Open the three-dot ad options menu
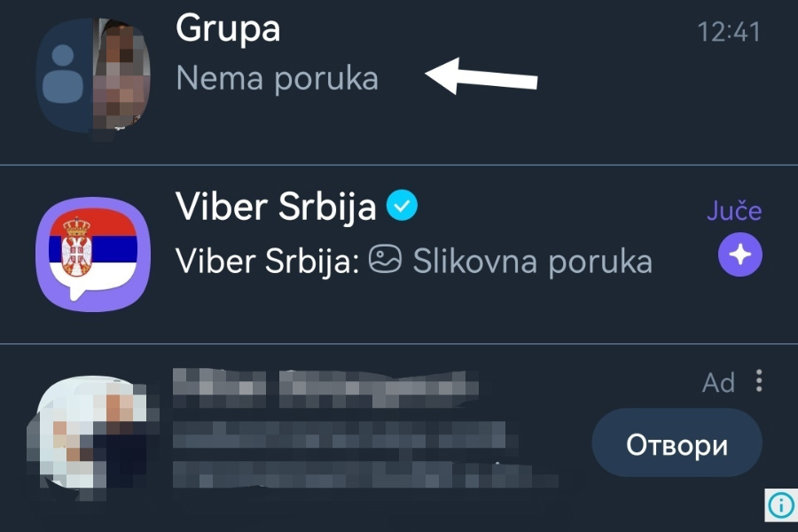Screen dimensions: 798x532 tap(759, 380)
